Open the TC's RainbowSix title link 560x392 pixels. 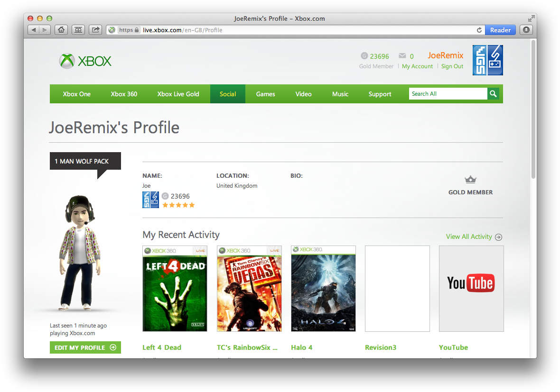coord(247,347)
